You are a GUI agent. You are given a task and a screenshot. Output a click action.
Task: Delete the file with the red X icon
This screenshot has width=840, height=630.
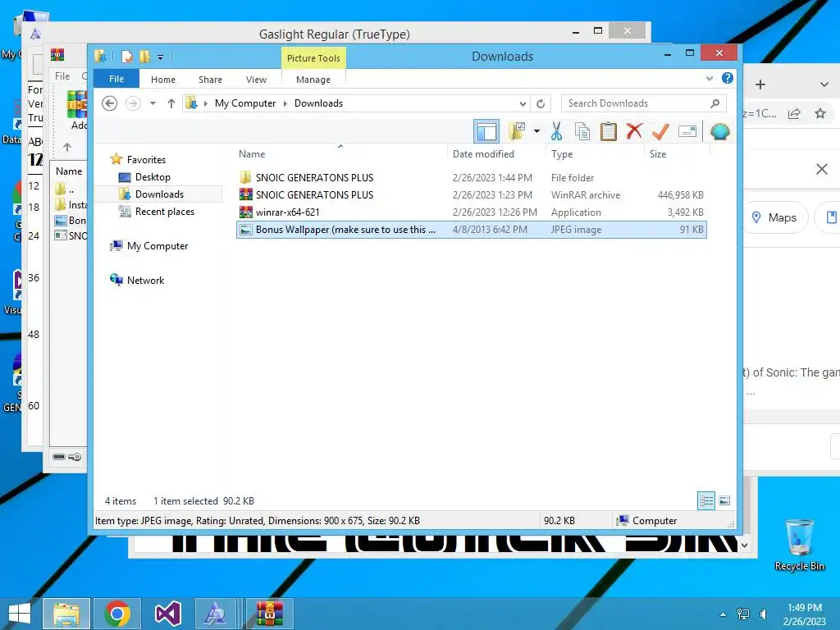tap(634, 130)
